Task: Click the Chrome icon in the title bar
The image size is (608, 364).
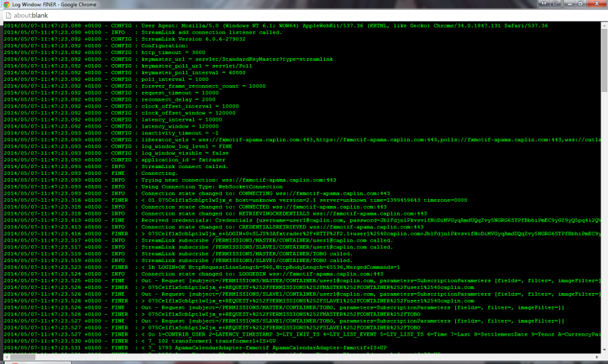Action: click(x=7, y=5)
